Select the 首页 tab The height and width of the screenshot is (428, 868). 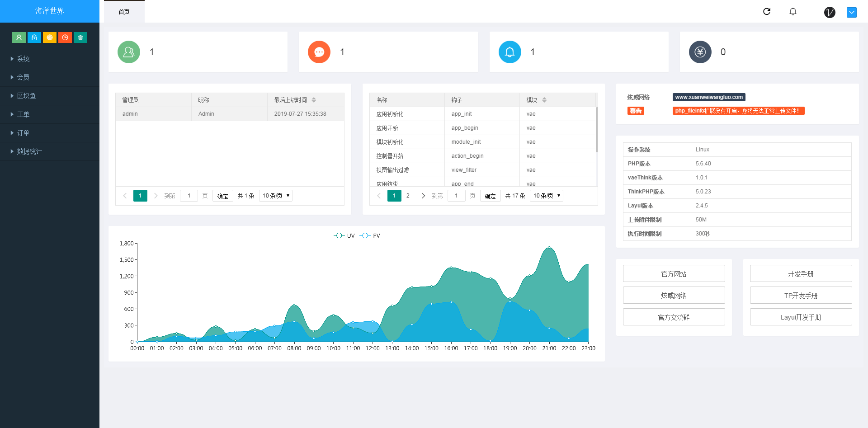[x=124, y=12]
